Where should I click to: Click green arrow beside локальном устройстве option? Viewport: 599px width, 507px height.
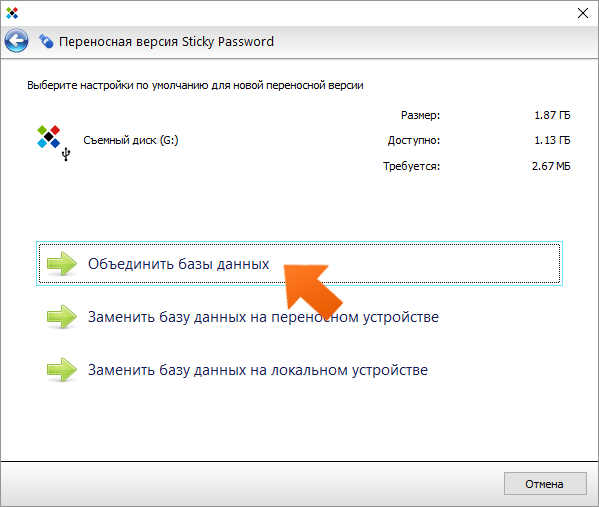pyautogui.click(x=62, y=370)
